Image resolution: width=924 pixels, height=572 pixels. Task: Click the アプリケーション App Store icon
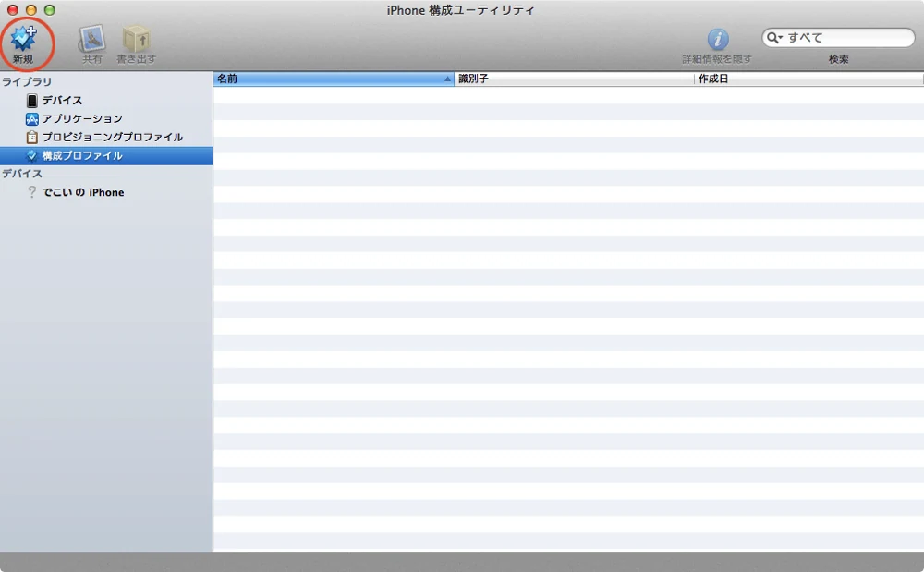click(31, 119)
